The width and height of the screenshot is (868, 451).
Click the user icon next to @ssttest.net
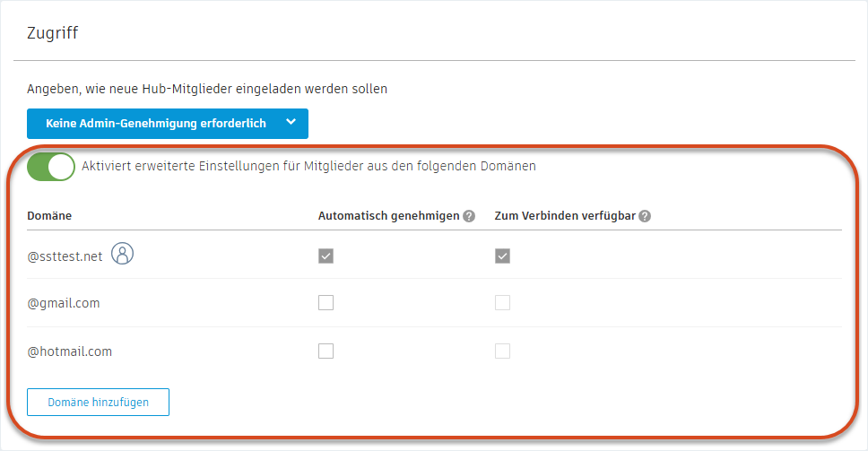pos(122,255)
